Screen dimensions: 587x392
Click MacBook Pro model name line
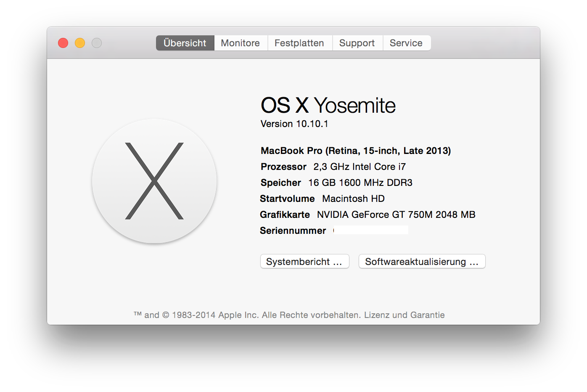pos(356,151)
